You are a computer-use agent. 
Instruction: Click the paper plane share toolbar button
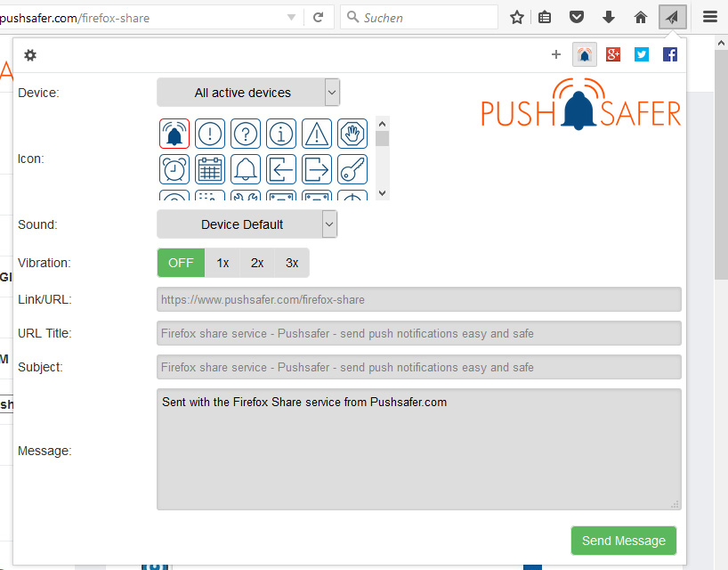(672, 18)
